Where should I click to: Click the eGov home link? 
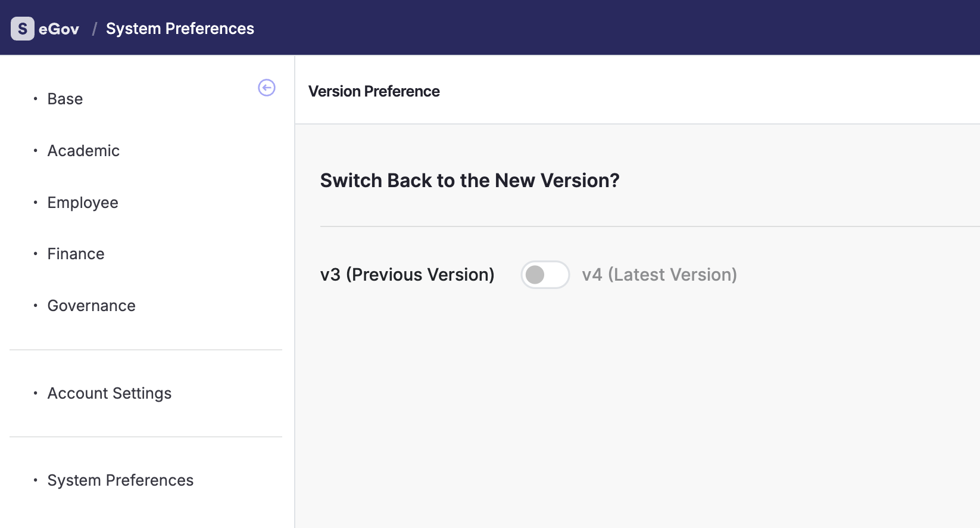(x=60, y=28)
